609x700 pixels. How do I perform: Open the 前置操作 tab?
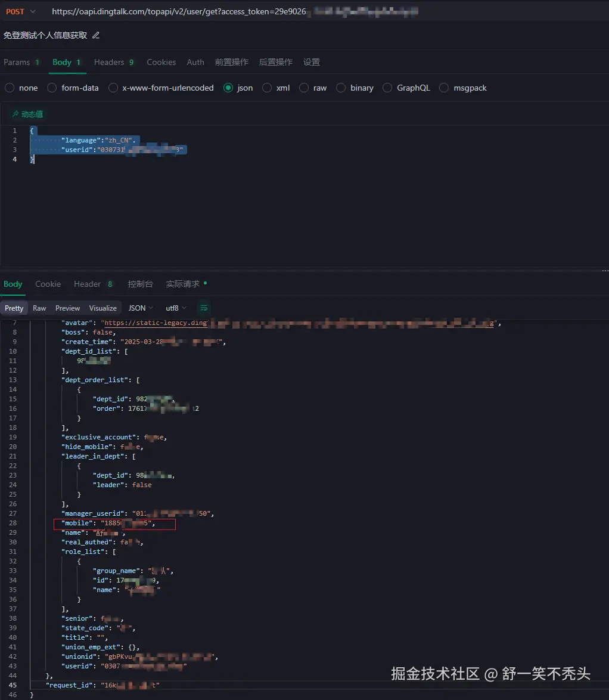232,62
